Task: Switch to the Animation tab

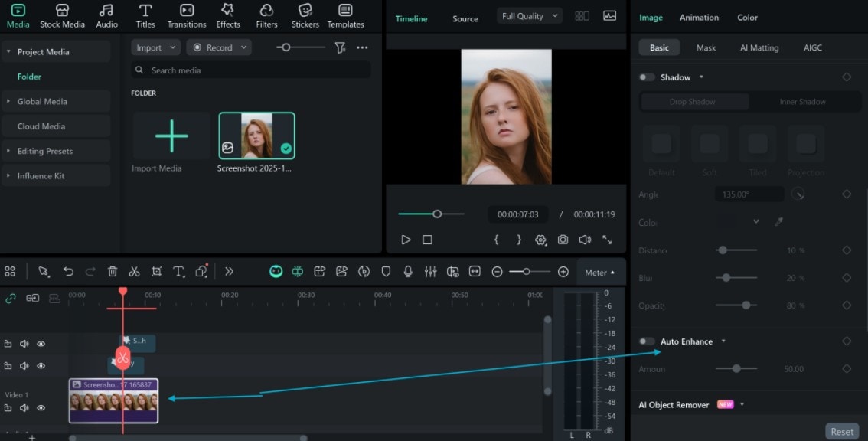Action: [x=699, y=18]
